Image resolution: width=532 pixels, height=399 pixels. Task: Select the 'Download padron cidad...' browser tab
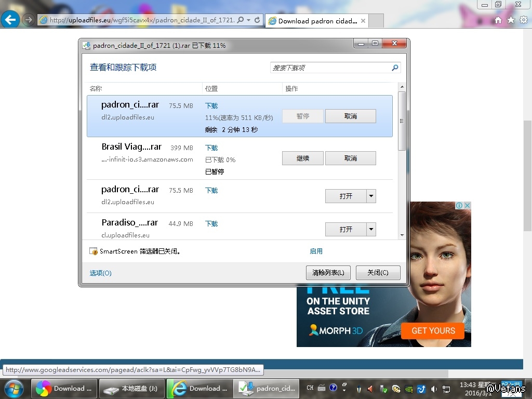tap(316, 21)
